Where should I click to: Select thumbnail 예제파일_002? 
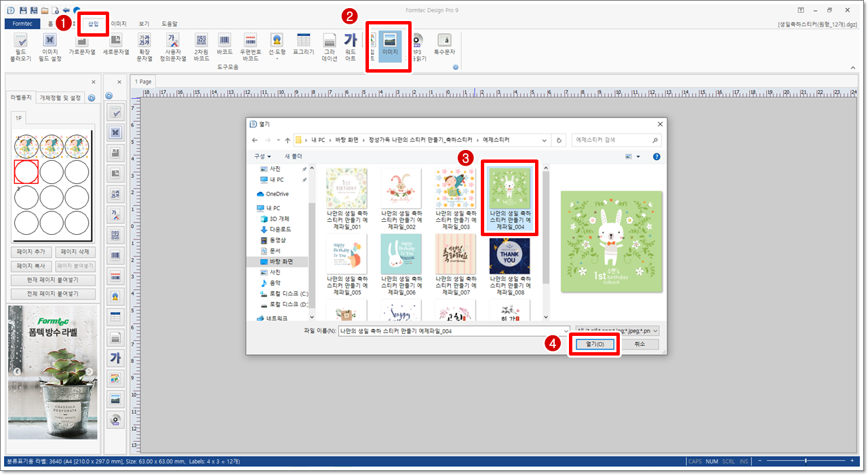pos(401,199)
